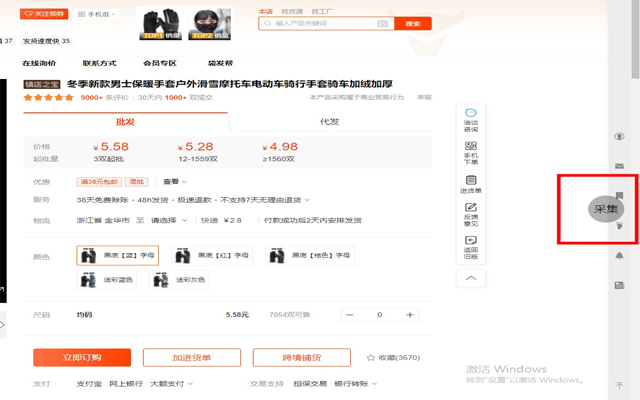This screenshot has width=640, height=400.
Task: Expand the service guarantees chevron
Action: tap(307, 200)
